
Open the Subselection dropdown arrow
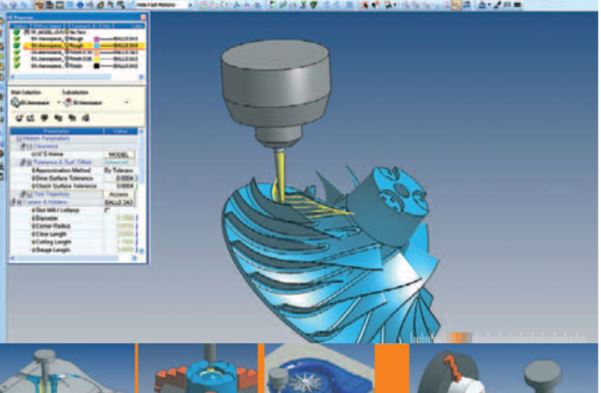[x=126, y=102]
